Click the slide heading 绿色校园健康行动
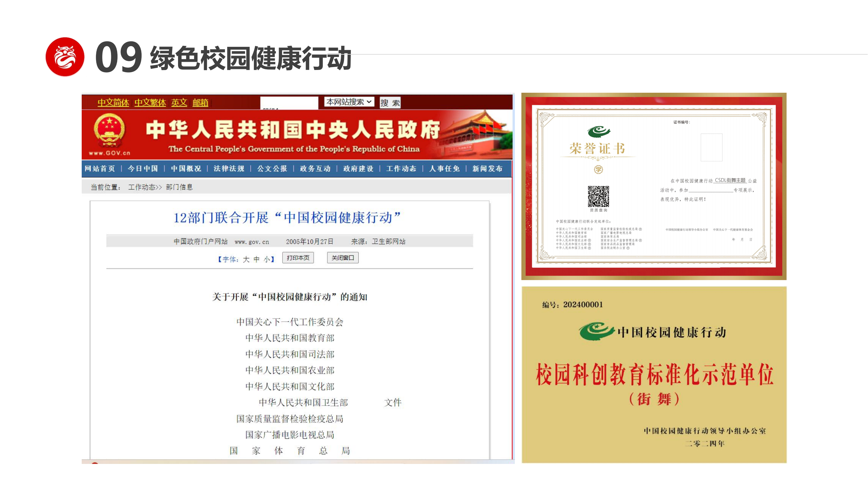 click(x=251, y=58)
